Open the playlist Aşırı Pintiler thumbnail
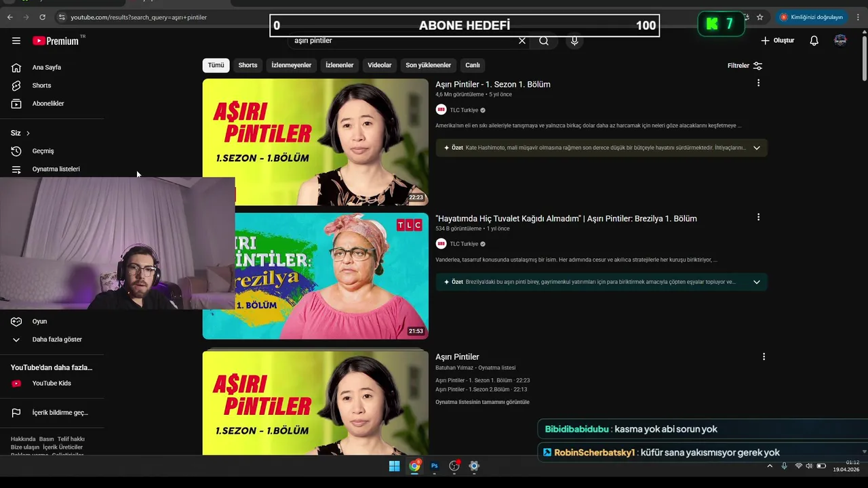Screen dimensions: 868x488 point(315,403)
